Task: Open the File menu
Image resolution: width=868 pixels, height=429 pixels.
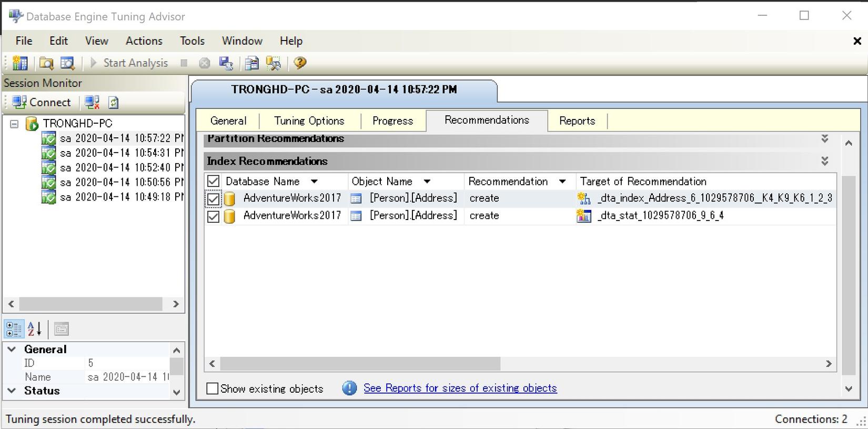Action: 24,41
